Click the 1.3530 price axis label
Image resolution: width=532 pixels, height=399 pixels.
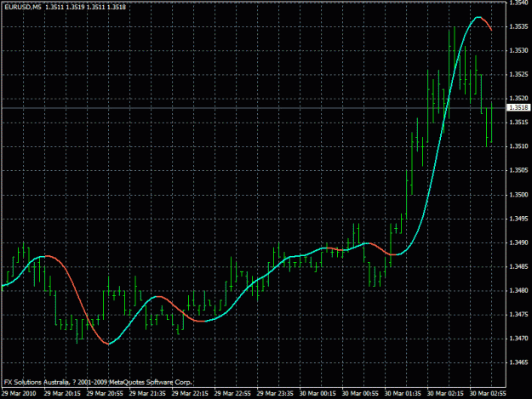pyautogui.click(x=519, y=50)
